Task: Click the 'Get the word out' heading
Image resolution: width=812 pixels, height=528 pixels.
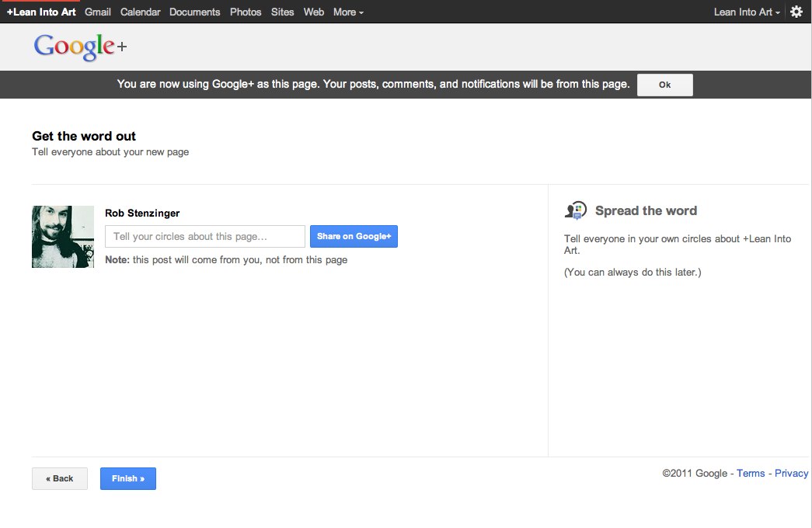Action: (84, 136)
